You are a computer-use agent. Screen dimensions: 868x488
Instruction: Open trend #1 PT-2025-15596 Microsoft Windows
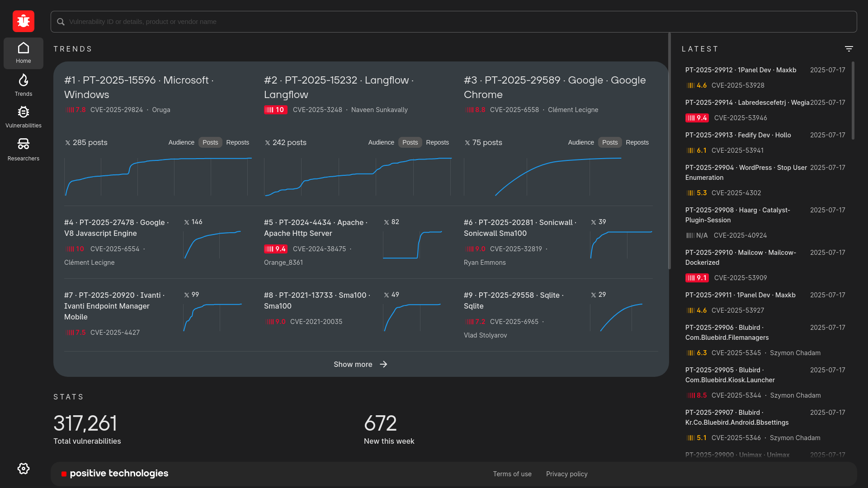tap(139, 87)
